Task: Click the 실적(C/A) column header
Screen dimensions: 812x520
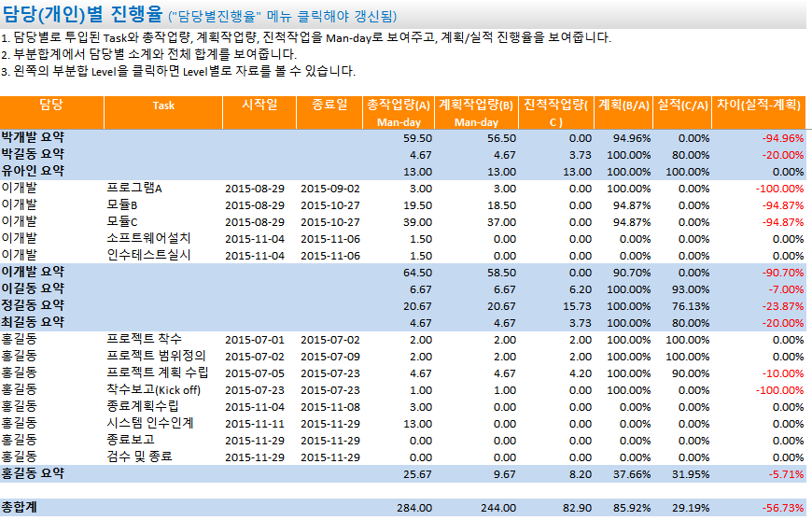Action: 682,112
